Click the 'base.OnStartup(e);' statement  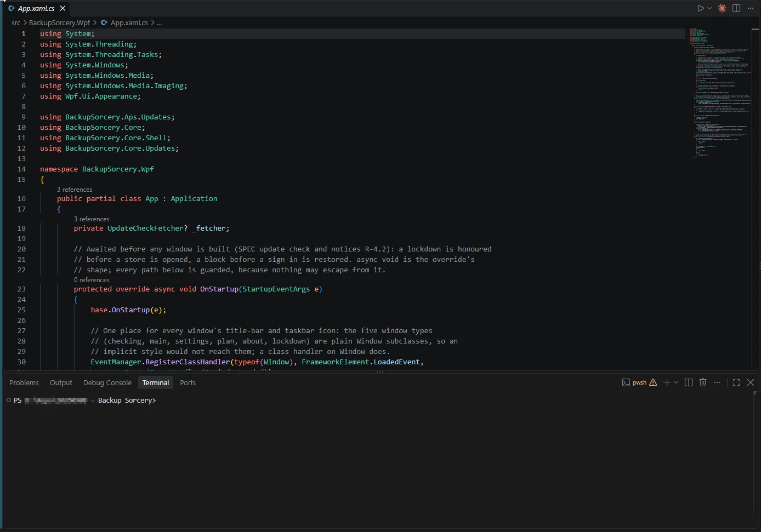click(128, 310)
